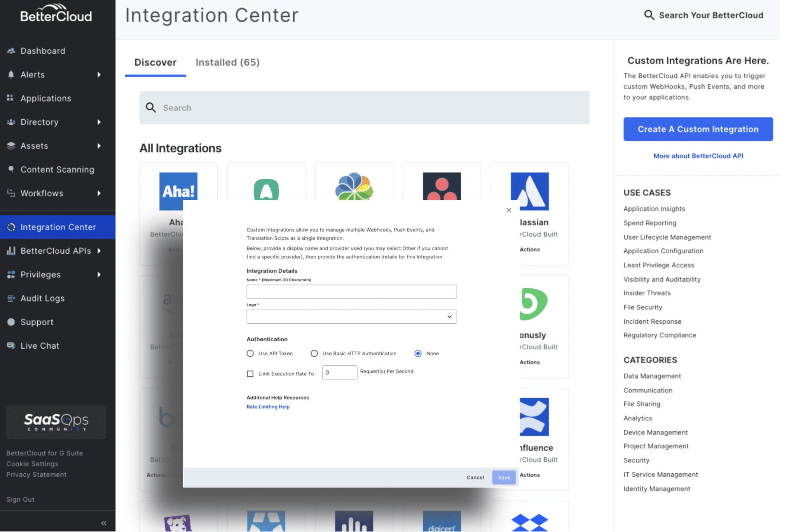Click the integration Name input field
This screenshot has height=532, width=796.
click(x=351, y=291)
